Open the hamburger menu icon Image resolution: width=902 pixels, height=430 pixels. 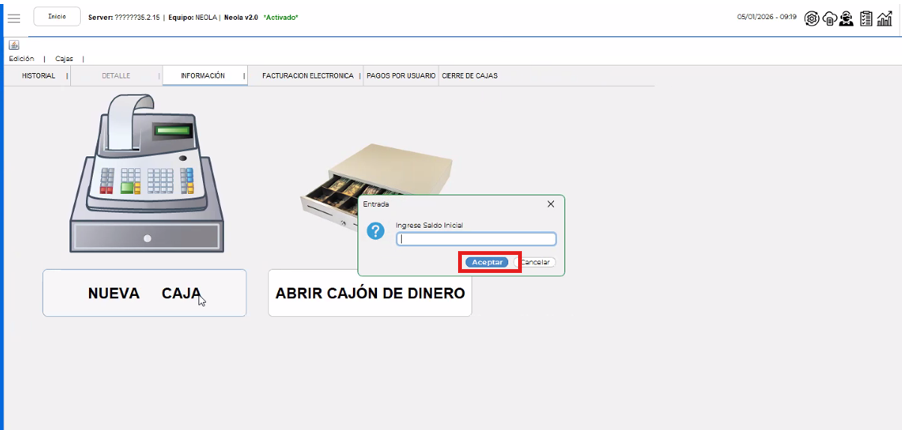click(14, 18)
